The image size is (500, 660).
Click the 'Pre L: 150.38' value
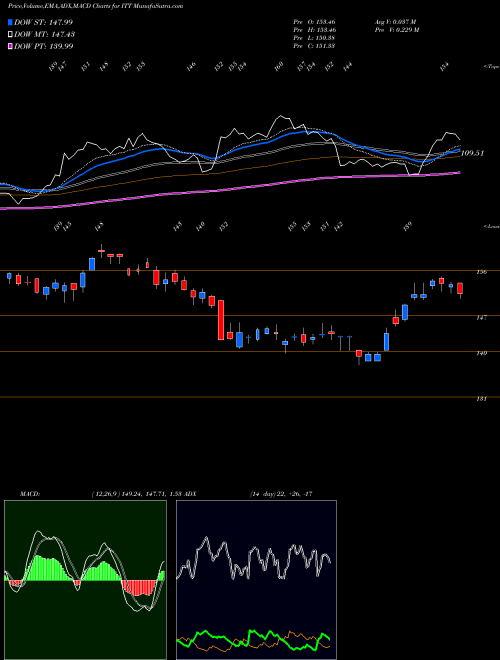point(314,38)
